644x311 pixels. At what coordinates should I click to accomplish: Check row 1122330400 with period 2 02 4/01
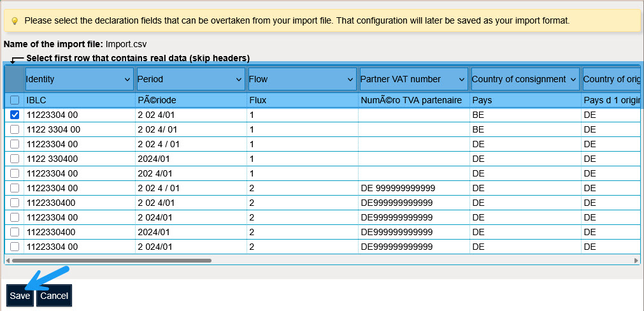click(x=15, y=203)
